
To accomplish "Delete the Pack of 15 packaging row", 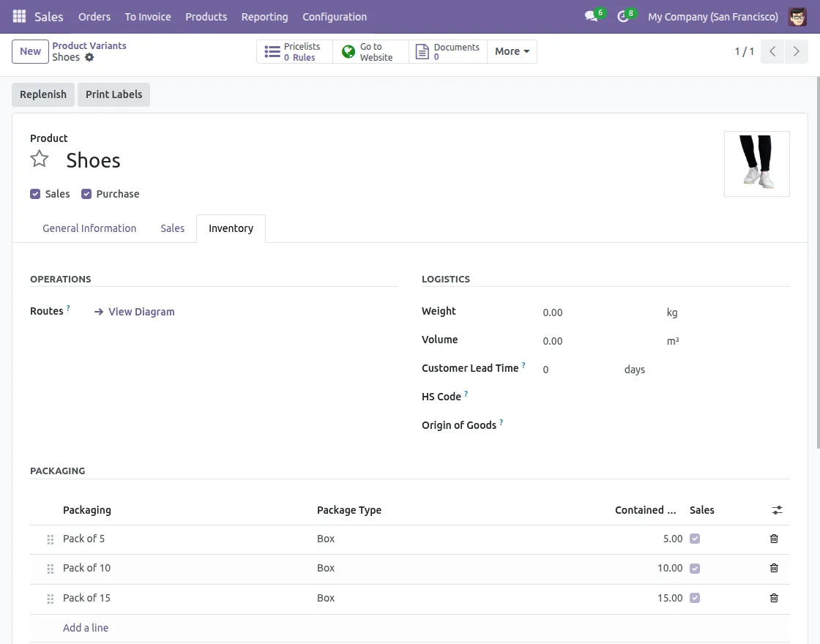I will (774, 598).
